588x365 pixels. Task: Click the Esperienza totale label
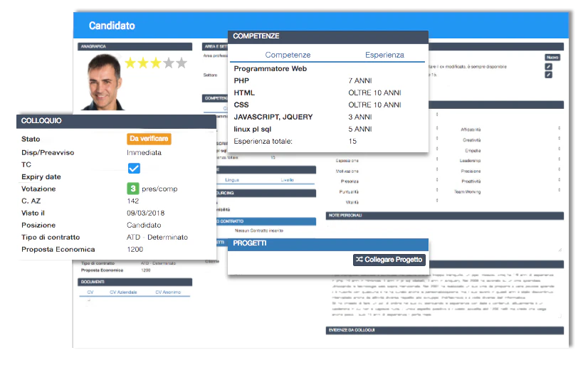[x=263, y=142]
